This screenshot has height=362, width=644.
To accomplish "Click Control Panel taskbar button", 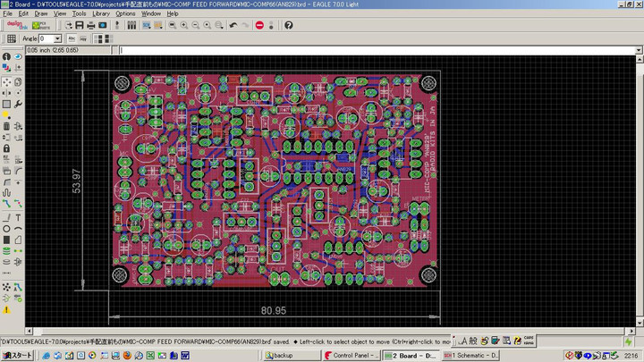I will point(352,356).
